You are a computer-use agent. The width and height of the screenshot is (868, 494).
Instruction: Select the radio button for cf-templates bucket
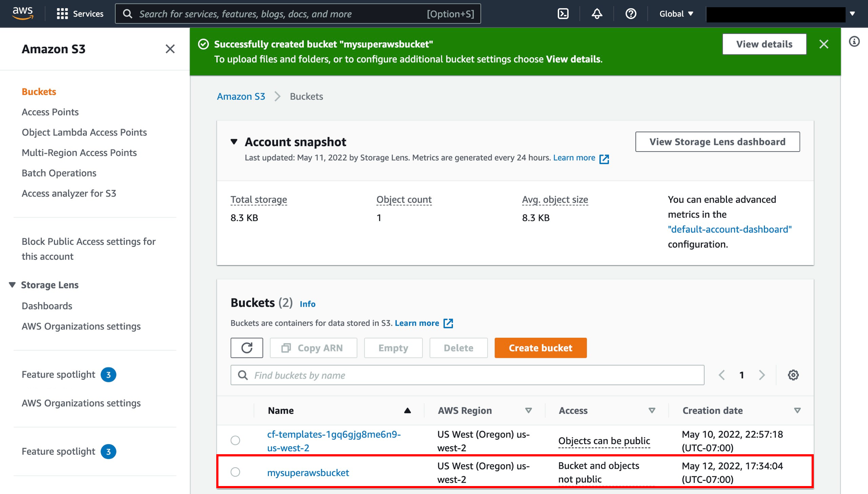tap(235, 439)
